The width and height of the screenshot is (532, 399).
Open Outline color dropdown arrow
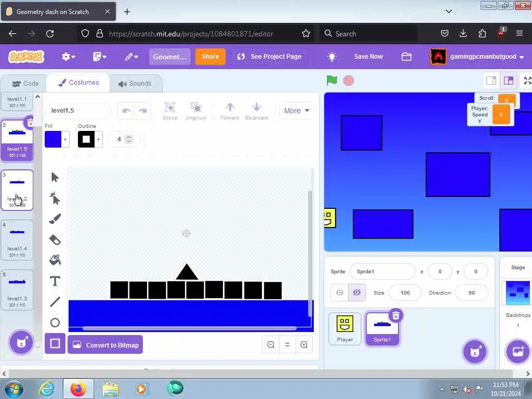point(98,139)
